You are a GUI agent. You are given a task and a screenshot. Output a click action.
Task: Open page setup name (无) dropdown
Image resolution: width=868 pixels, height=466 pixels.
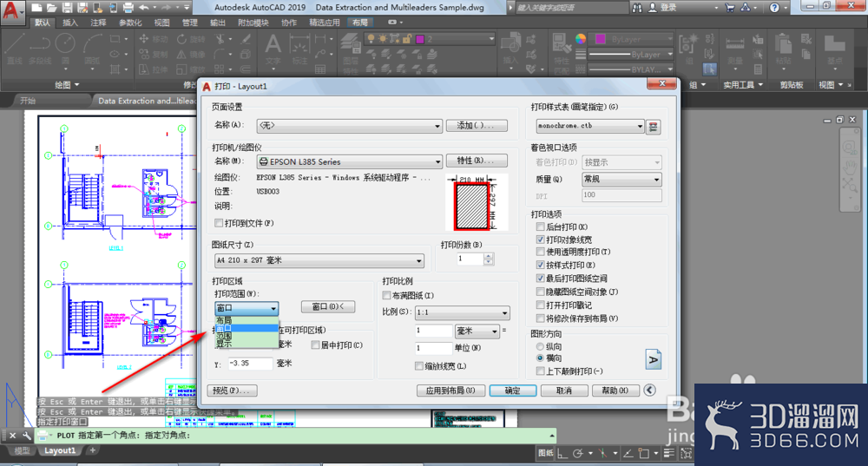349,126
